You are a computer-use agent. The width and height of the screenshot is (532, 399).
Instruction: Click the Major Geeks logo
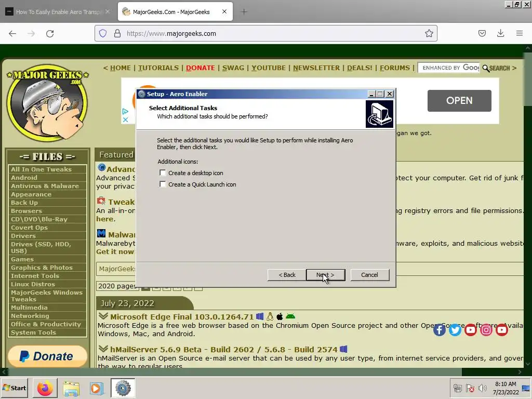pos(47,103)
